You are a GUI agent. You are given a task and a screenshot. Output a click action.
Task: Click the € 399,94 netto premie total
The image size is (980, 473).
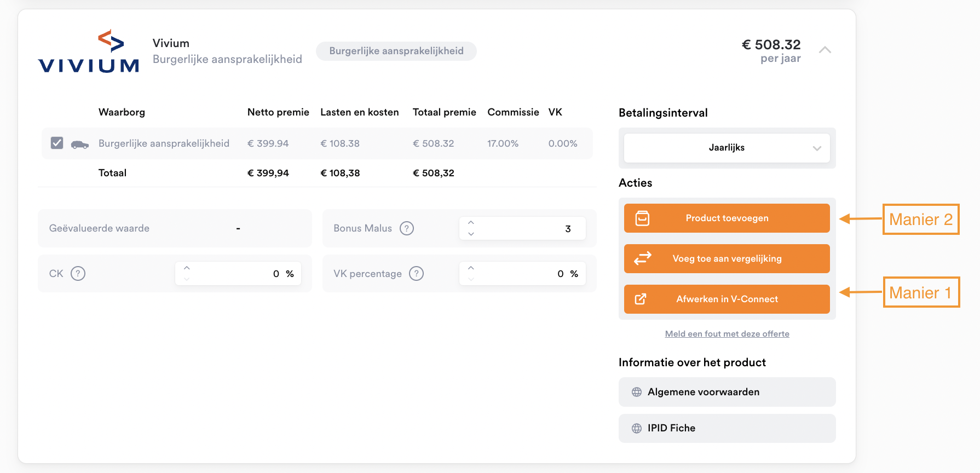(268, 173)
